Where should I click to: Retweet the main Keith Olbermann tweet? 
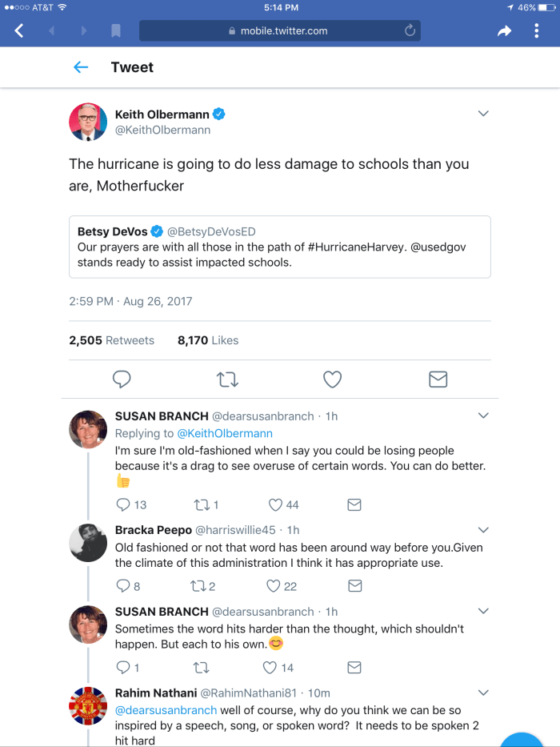pyautogui.click(x=227, y=379)
